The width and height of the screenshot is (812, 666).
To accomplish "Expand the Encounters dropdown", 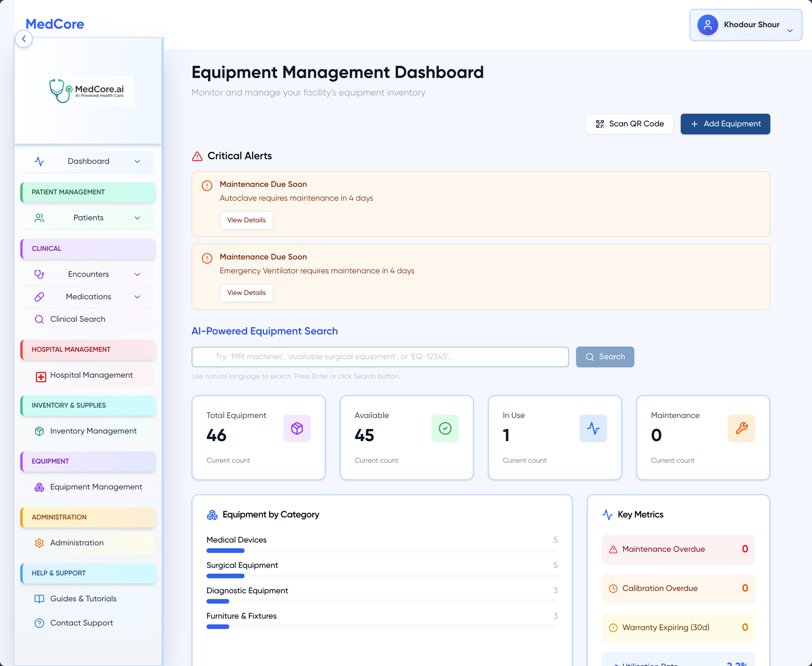I will (x=137, y=274).
